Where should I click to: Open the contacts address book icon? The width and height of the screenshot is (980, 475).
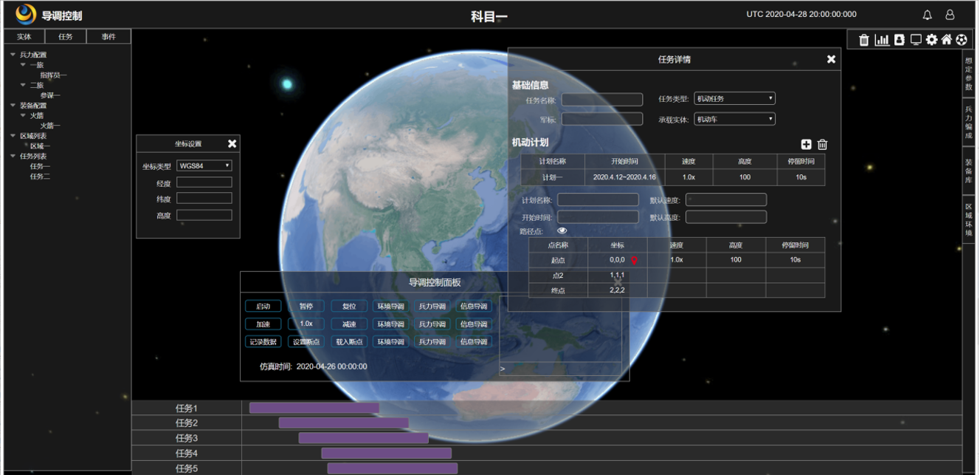pos(899,40)
